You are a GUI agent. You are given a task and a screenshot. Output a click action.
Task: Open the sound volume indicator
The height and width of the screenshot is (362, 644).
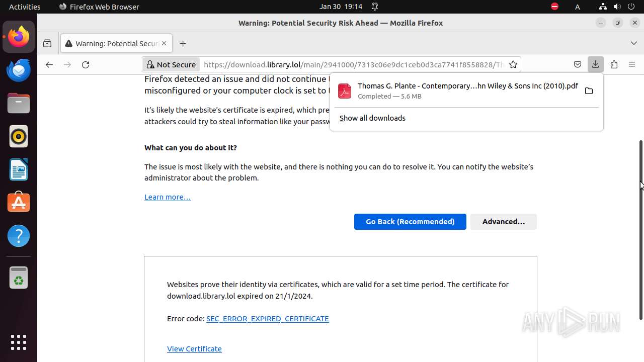[617, 7]
